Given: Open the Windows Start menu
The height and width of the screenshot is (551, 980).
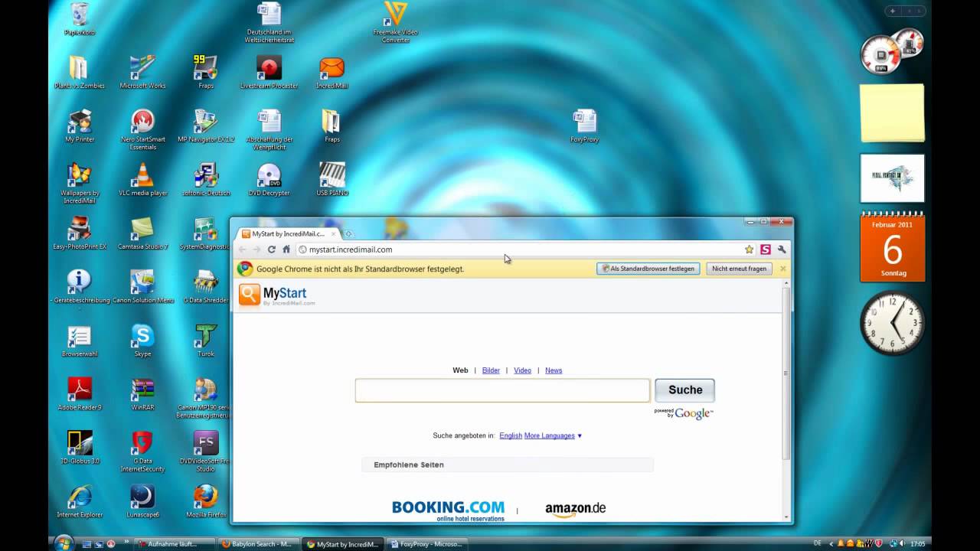Looking at the screenshot, I should pos(64,543).
